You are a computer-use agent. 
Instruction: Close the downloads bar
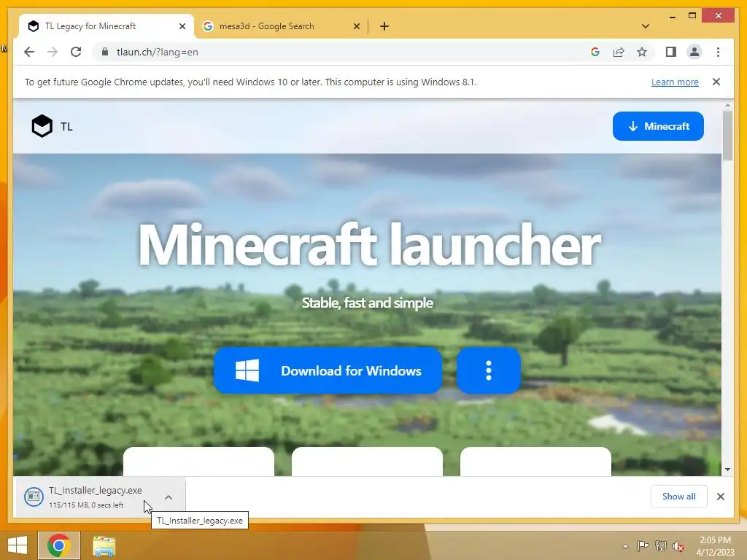point(720,497)
